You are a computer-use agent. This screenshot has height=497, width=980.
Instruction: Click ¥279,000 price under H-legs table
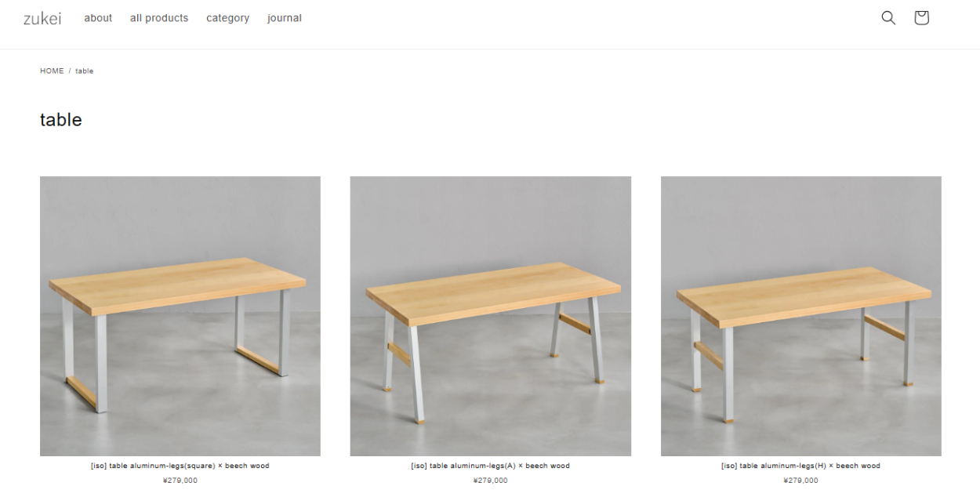pos(801,481)
